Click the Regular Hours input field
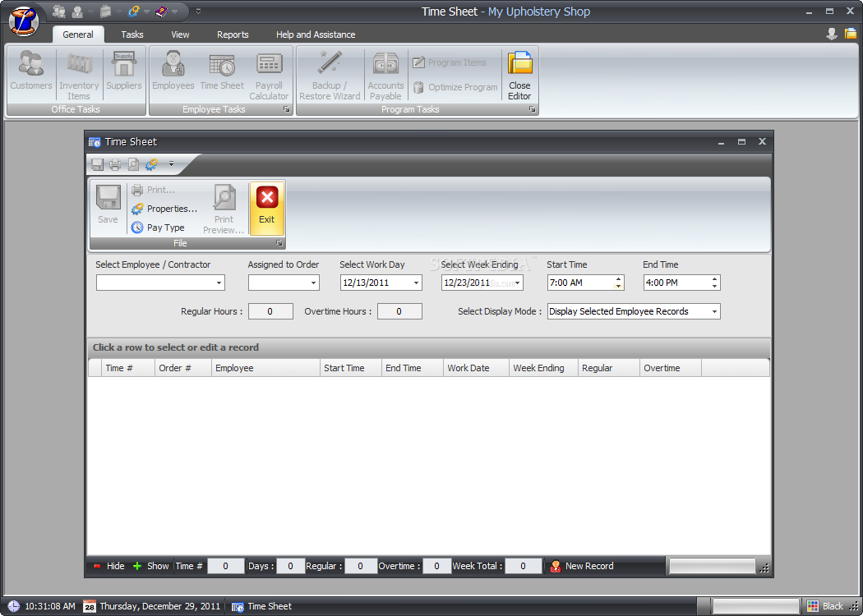This screenshot has height=616, width=863. coord(270,311)
